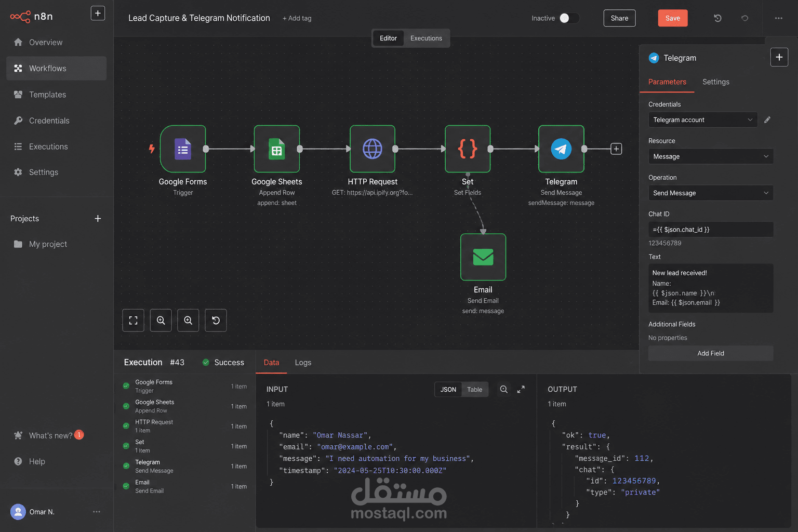The image size is (798, 532).
Task: Search the input data with magnifier icon
Action: 503,389
